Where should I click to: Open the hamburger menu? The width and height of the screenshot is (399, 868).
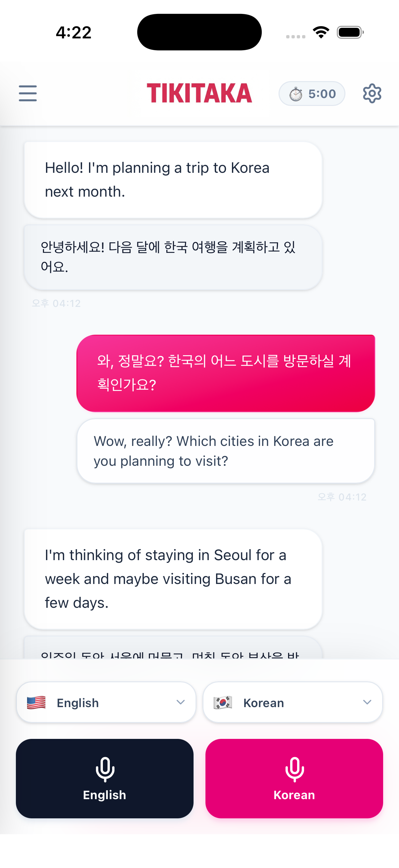[x=27, y=93]
